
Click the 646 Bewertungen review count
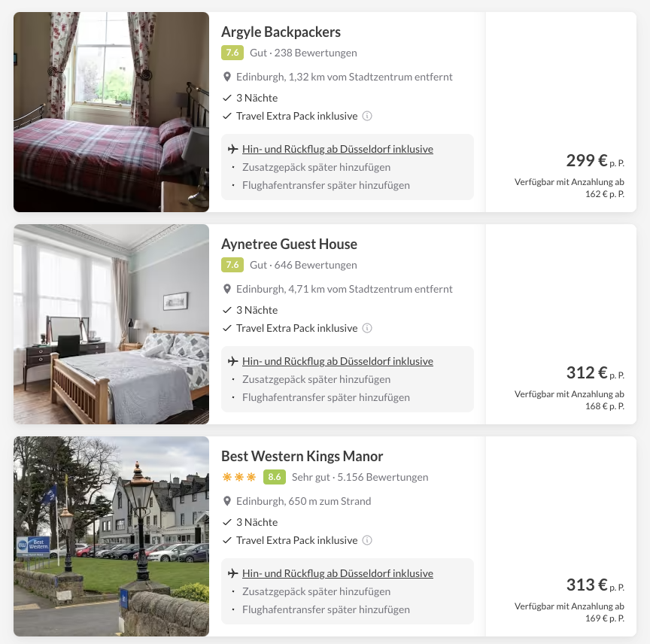[315, 265]
